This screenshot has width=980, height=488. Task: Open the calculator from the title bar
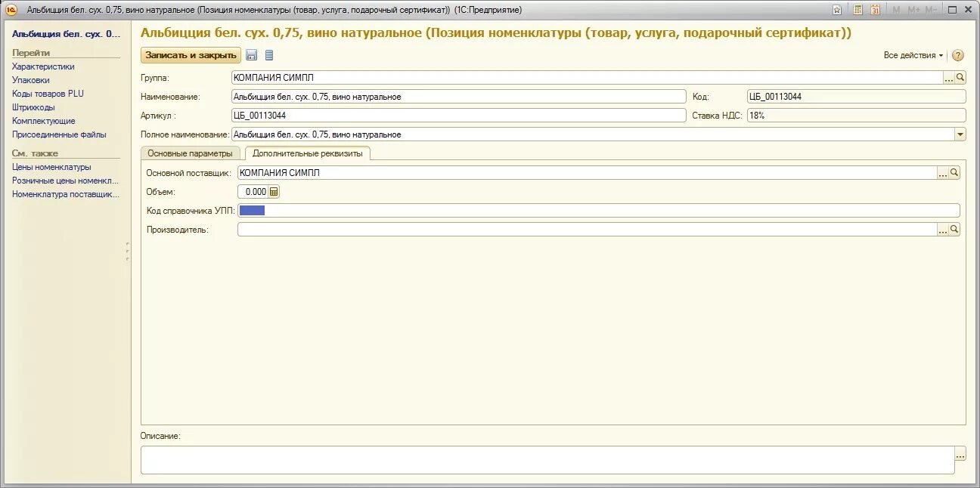click(x=858, y=10)
